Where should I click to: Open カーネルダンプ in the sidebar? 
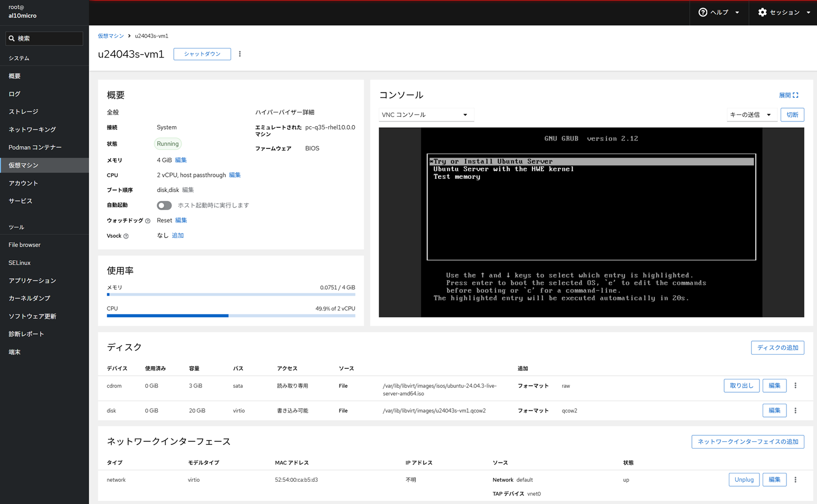click(44, 298)
